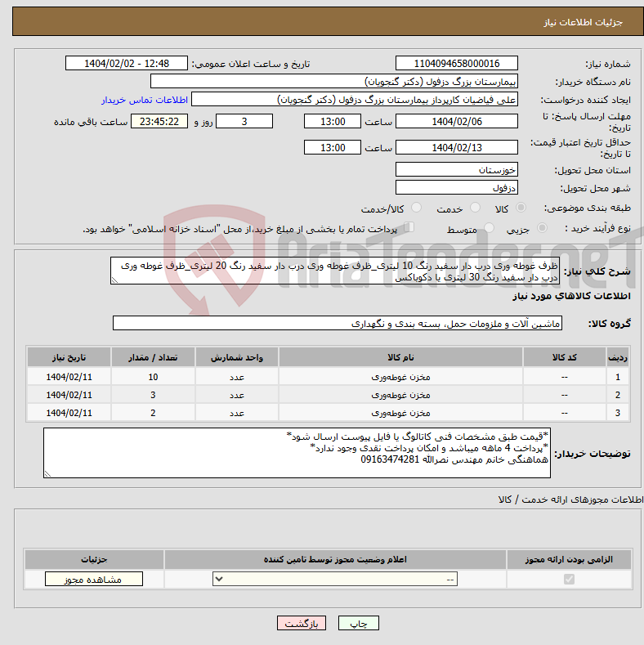Screen dimensions: 644x645
Task: Click the price validity date 1404/02/13
Action: [457, 147]
